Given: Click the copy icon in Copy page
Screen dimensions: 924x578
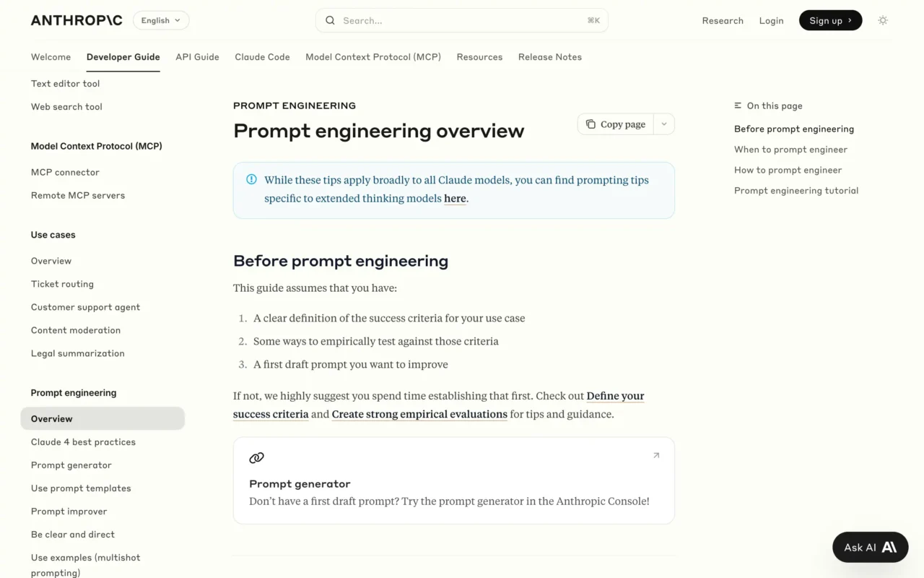Looking at the screenshot, I should click(x=590, y=124).
